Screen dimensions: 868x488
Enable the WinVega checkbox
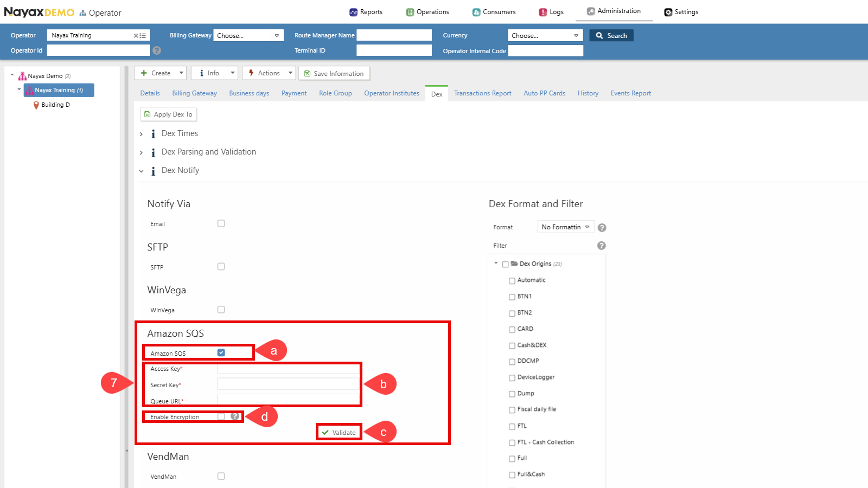(x=221, y=310)
